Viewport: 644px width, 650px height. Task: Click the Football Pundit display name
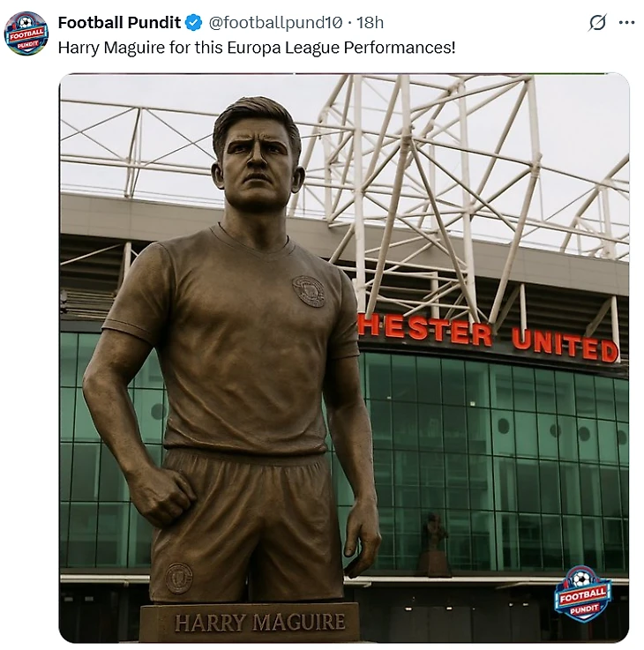point(119,22)
